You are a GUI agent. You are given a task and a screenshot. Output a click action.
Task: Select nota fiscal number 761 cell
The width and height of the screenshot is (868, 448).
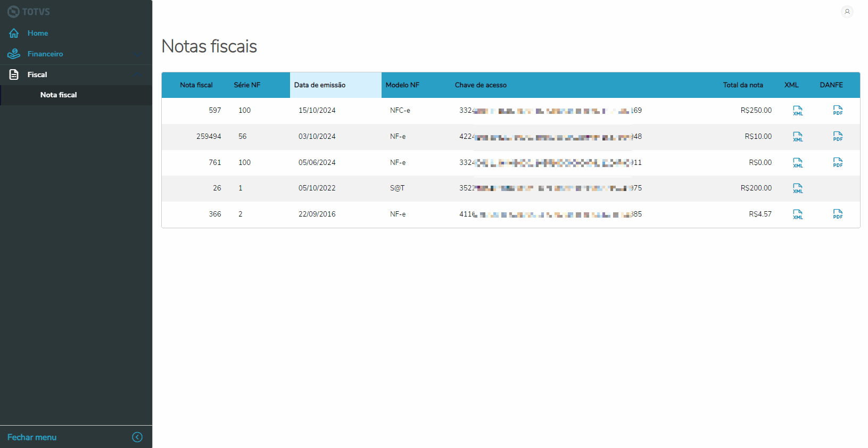point(215,163)
